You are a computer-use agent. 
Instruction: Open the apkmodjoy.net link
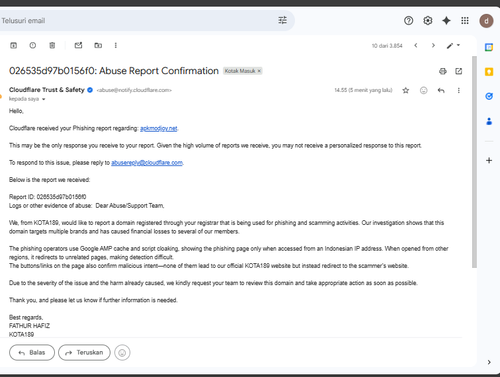click(159, 128)
